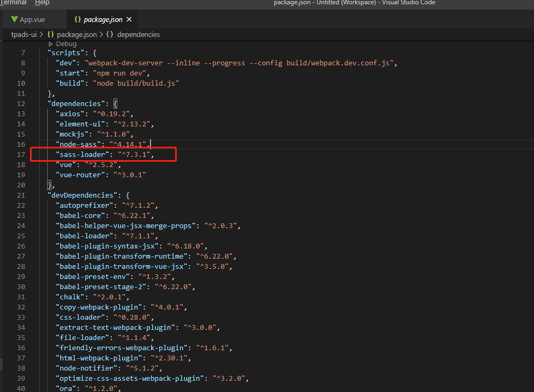Screen dimensions: 534x392
Task: Click the "^7.3.1" version value
Action: coord(134,155)
